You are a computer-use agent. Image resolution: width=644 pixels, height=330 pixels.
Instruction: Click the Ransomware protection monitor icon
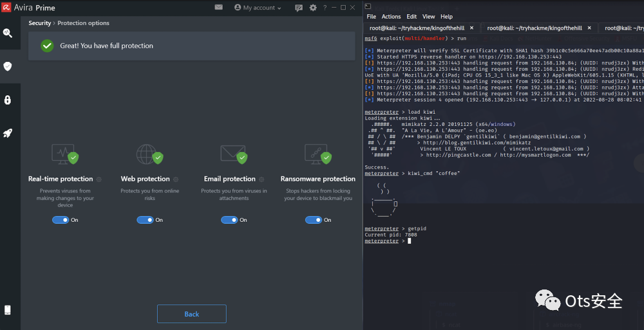coord(318,154)
